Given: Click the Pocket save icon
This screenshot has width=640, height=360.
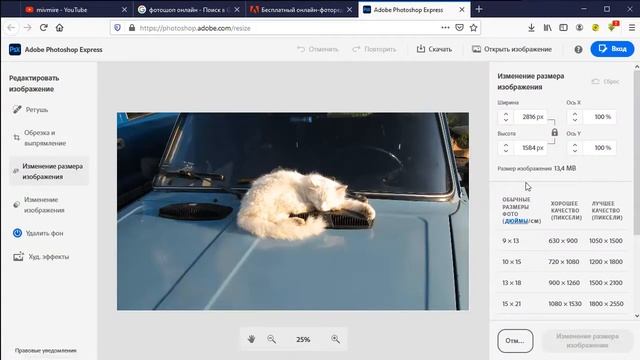Looking at the screenshot, I should 460,28.
